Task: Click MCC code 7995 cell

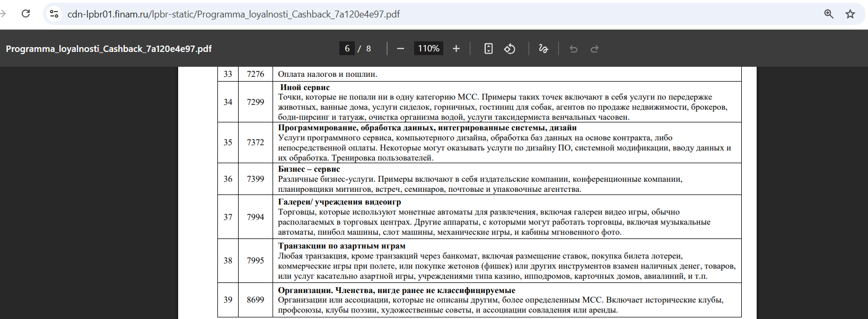Action: 255,261
